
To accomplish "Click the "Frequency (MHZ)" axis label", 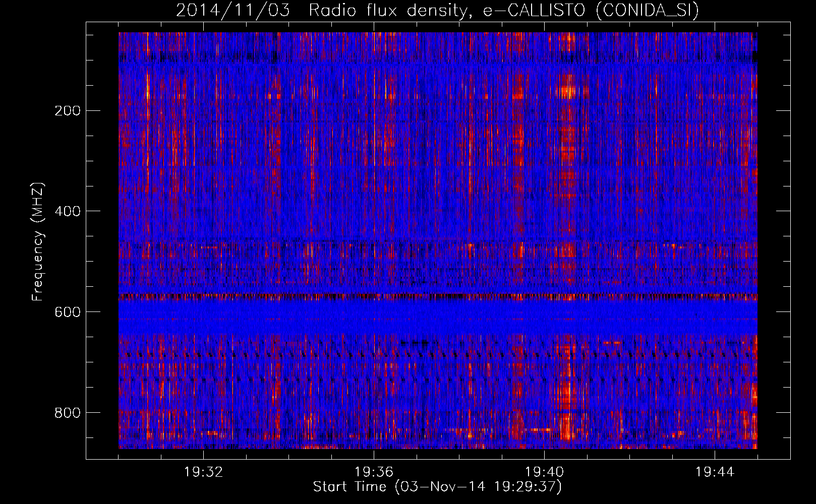I will [x=38, y=242].
